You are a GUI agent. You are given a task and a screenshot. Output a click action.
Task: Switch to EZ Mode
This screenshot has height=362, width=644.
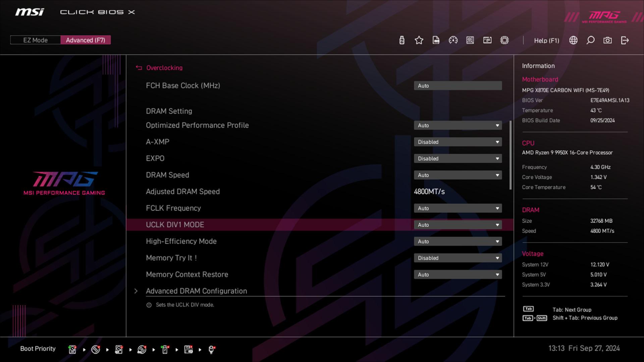click(x=36, y=40)
